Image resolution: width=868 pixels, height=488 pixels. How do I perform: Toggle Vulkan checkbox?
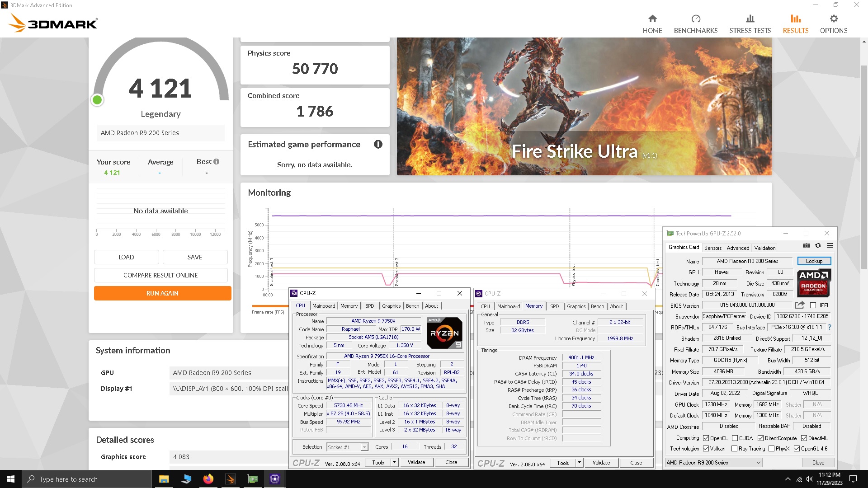(706, 449)
